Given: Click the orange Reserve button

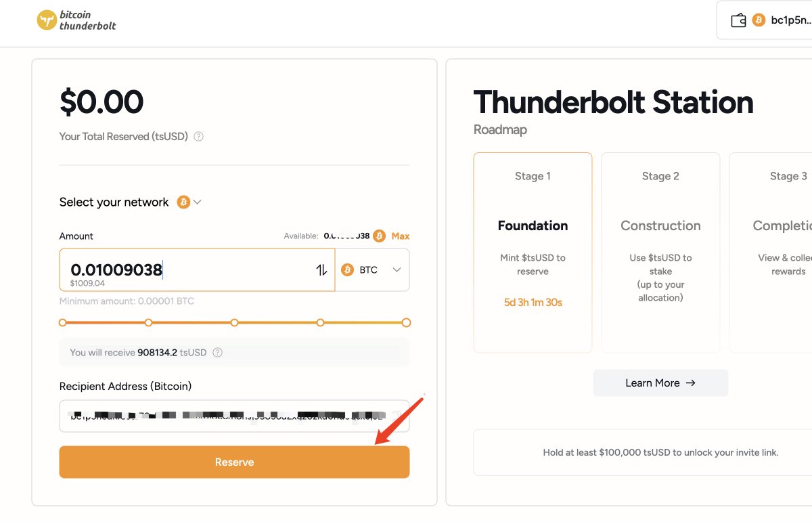Looking at the screenshot, I should pos(234,462).
